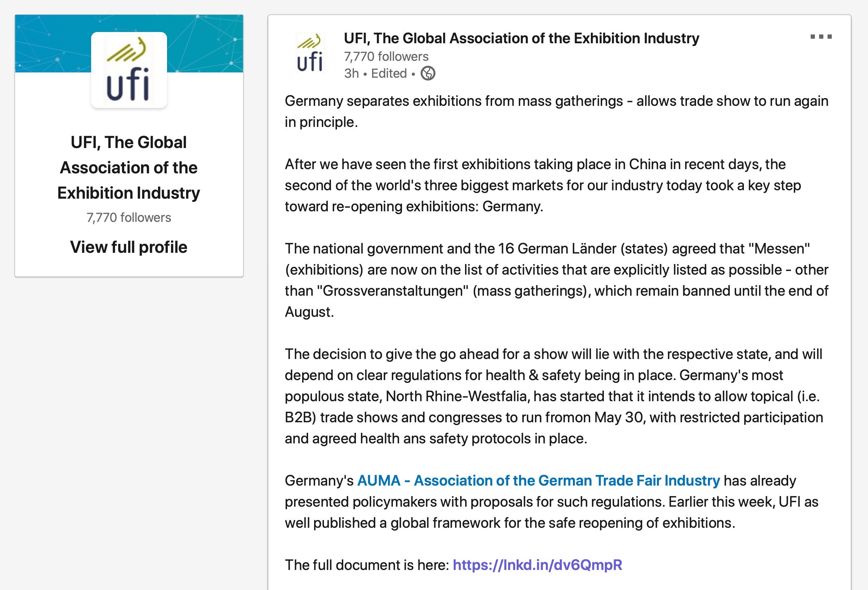Click the UFI logo beside the post header
868x590 pixels.
point(310,53)
